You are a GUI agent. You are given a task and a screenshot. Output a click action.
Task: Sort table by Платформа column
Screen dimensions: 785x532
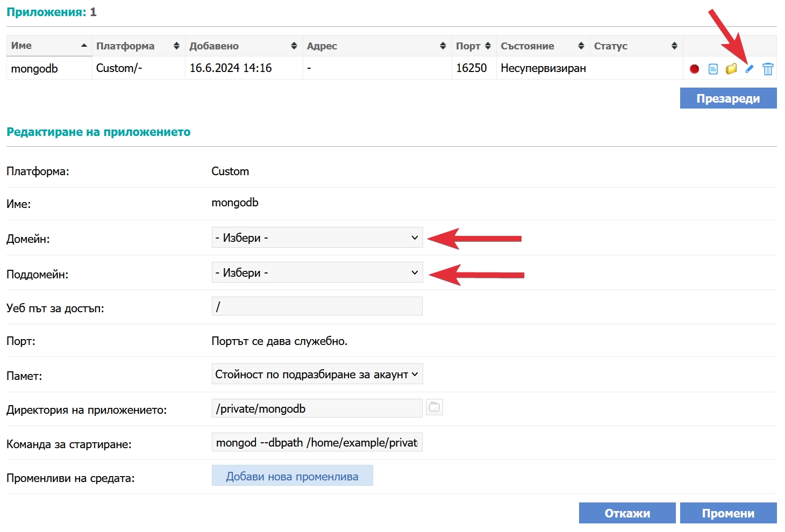point(138,46)
